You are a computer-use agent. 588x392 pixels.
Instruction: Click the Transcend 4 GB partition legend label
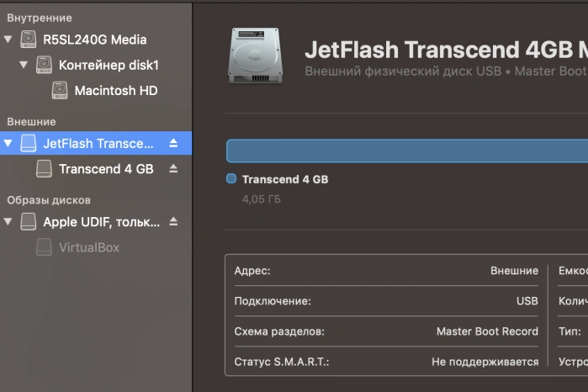285,179
